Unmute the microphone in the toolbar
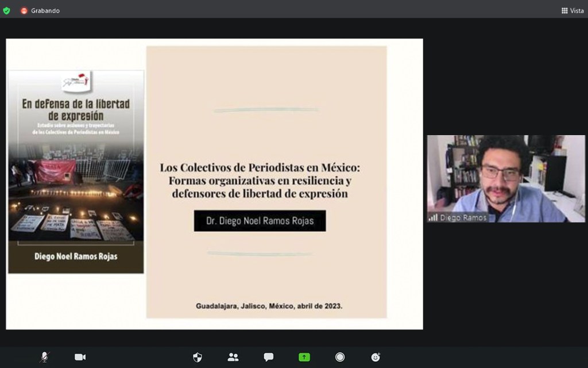The height and width of the screenshot is (368, 588). tap(44, 357)
